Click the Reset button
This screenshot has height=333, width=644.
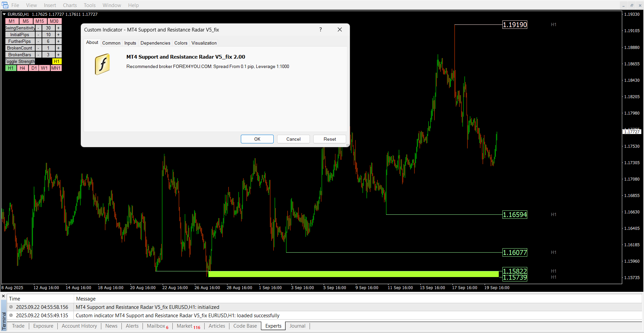coord(329,139)
